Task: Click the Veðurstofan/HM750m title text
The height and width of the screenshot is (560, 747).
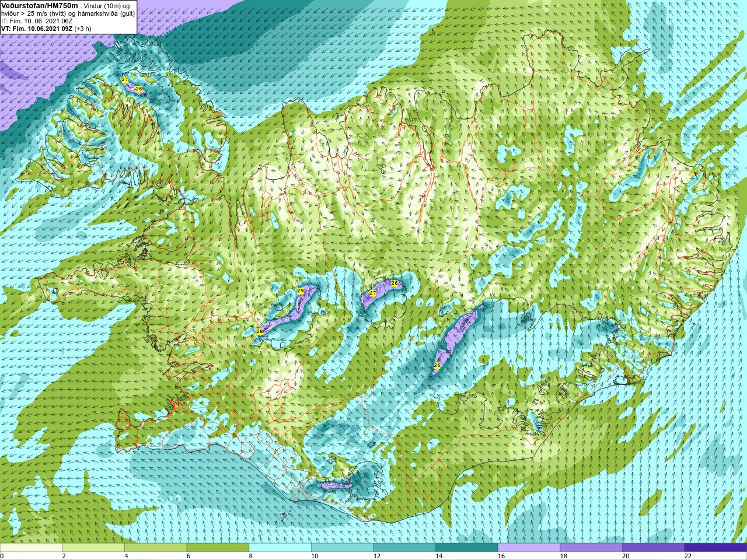Action: pyautogui.click(x=40, y=5)
